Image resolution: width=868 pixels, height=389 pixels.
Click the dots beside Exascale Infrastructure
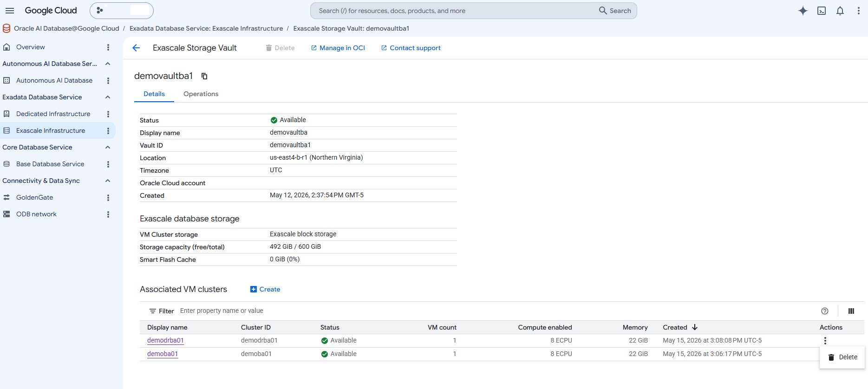pos(108,131)
